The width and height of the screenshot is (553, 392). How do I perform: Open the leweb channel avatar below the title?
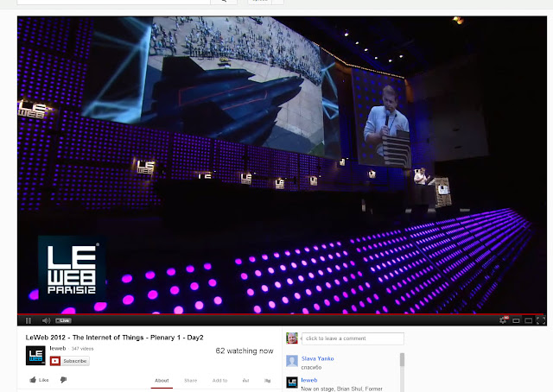[35, 356]
